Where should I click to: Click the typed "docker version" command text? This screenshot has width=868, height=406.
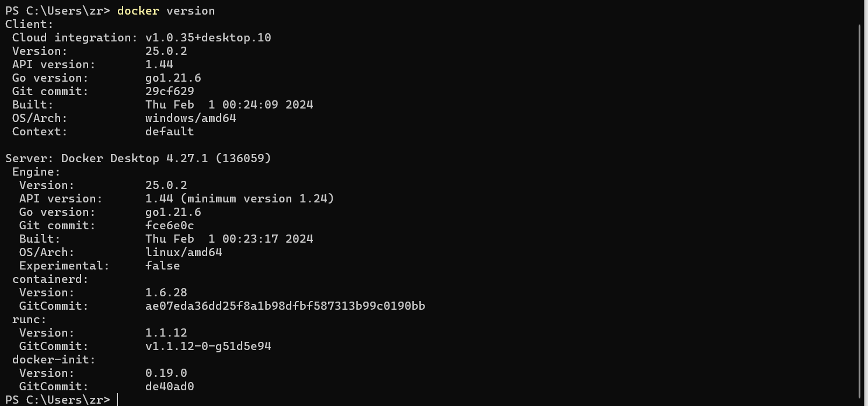pyautogui.click(x=166, y=10)
